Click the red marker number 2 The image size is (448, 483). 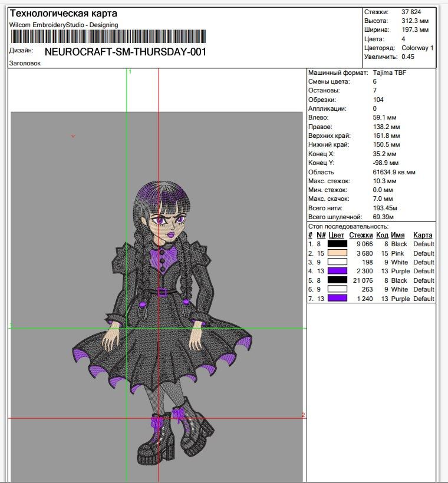pos(303,415)
